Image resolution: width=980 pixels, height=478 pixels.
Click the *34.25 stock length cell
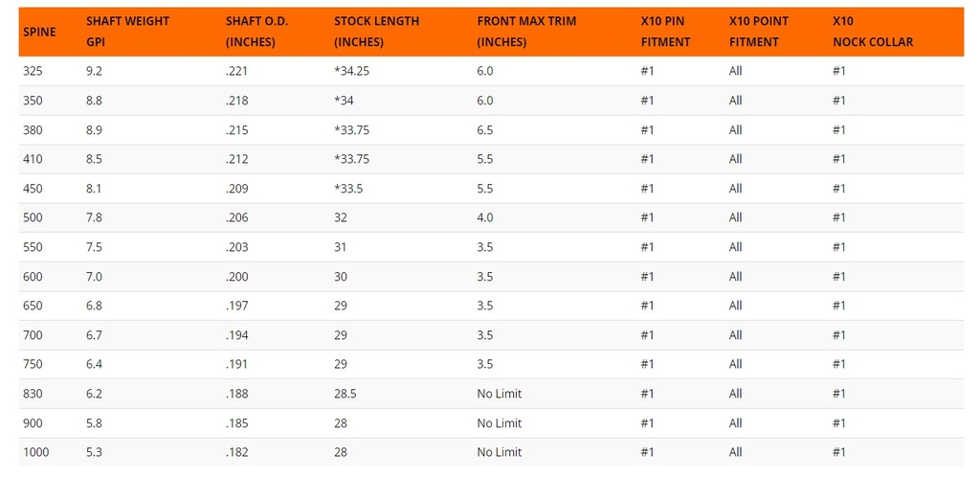[x=353, y=71]
